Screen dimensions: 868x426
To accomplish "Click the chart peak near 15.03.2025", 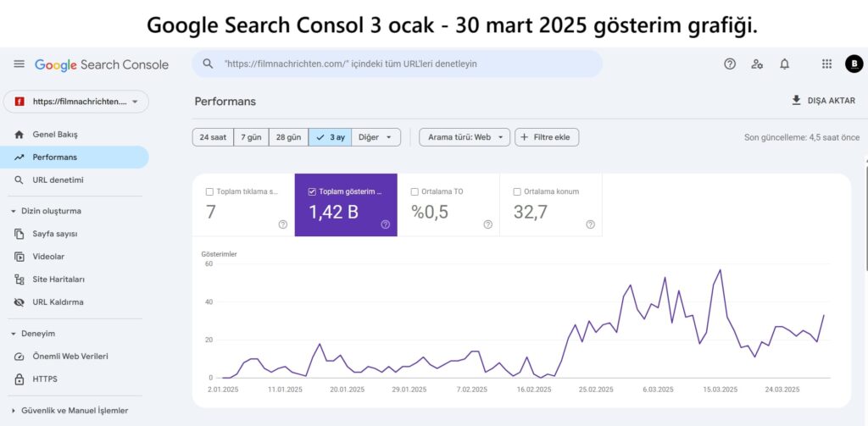I will [x=720, y=270].
